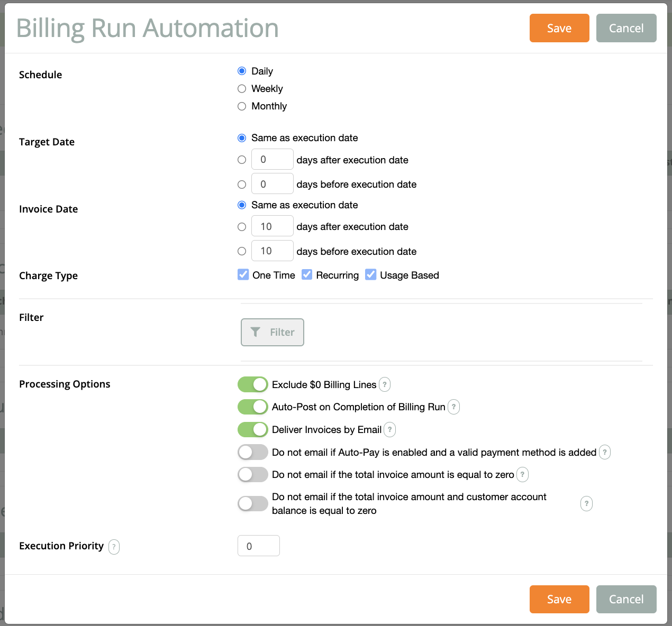Enable do not email if Auto-Pay enabled
The width and height of the screenshot is (672, 626).
tap(253, 452)
